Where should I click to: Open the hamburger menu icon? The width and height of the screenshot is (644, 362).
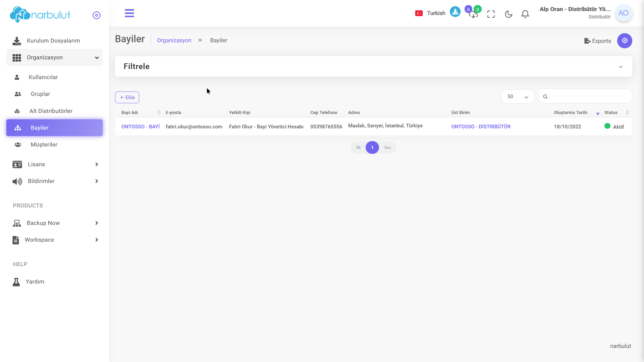click(x=129, y=13)
